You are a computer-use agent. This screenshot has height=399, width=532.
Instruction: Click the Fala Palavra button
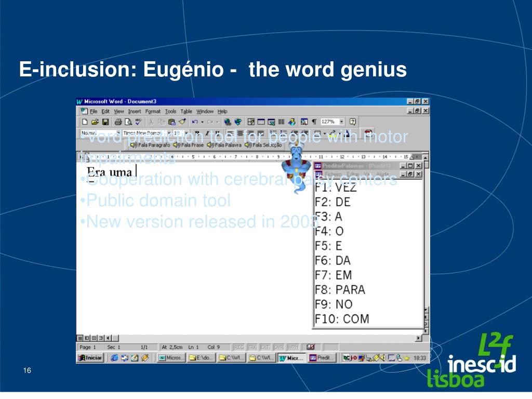(224, 145)
